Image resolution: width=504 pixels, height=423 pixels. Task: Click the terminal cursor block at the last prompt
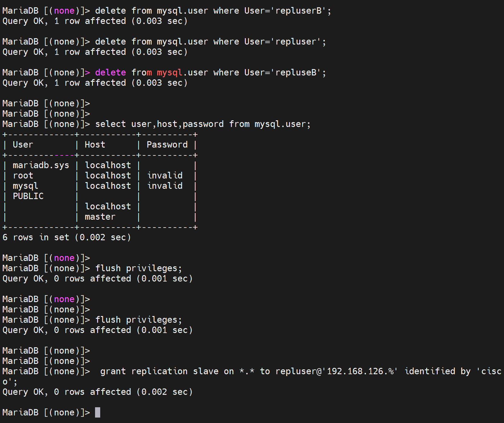[97, 412]
